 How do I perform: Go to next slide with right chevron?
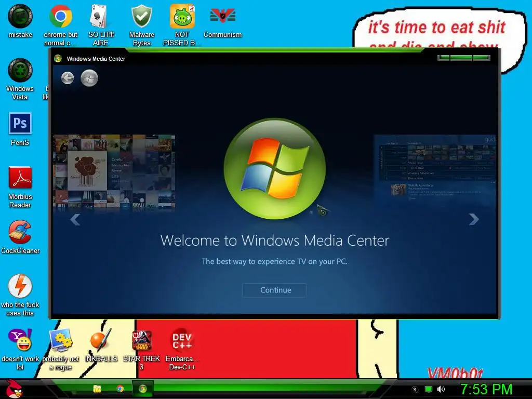click(x=474, y=219)
